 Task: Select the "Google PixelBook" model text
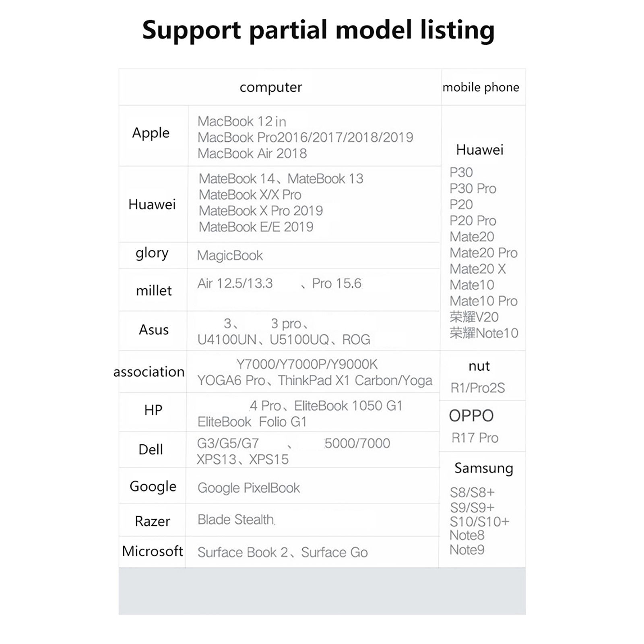coord(248,488)
